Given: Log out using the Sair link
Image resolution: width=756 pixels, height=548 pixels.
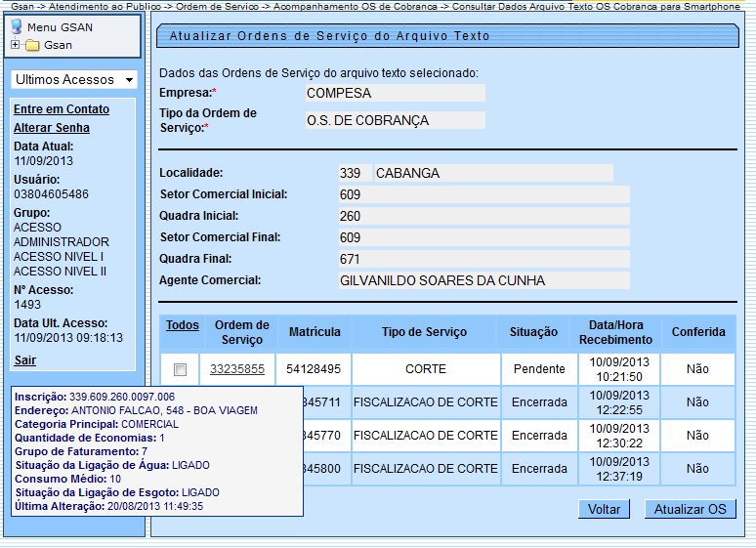Looking at the screenshot, I should click(24, 360).
